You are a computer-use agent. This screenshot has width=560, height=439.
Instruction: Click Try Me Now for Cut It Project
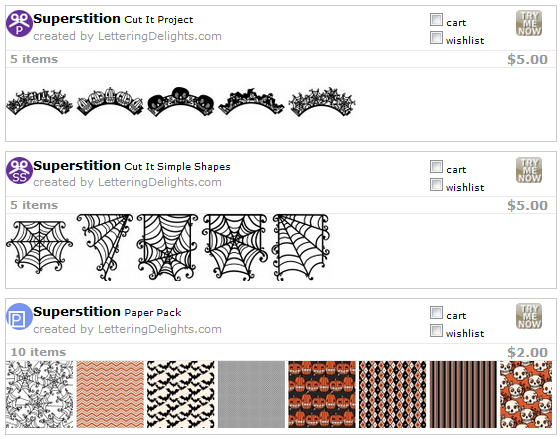coord(529,23)
